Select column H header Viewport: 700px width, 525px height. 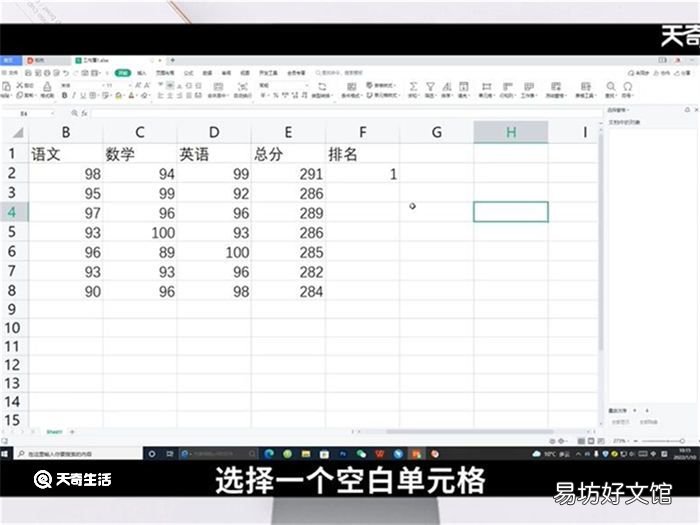pyautogui.click(x=511, y=132)
